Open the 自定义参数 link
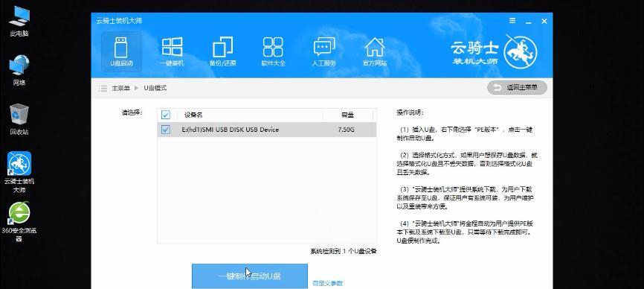Image resolution: width=644 pixels, height=289 pixels. [x=327, y=283]
